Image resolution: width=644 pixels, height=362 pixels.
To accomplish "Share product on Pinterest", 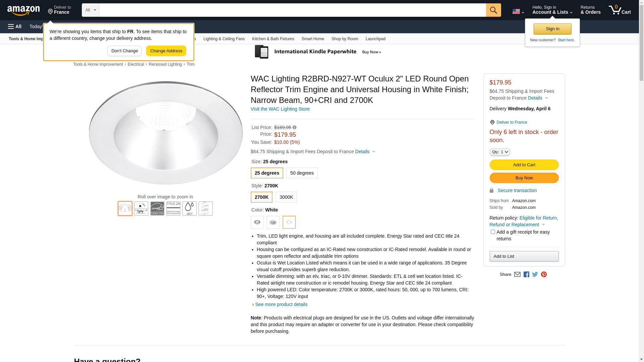I will pyautogui.click(x=544, y=275).
